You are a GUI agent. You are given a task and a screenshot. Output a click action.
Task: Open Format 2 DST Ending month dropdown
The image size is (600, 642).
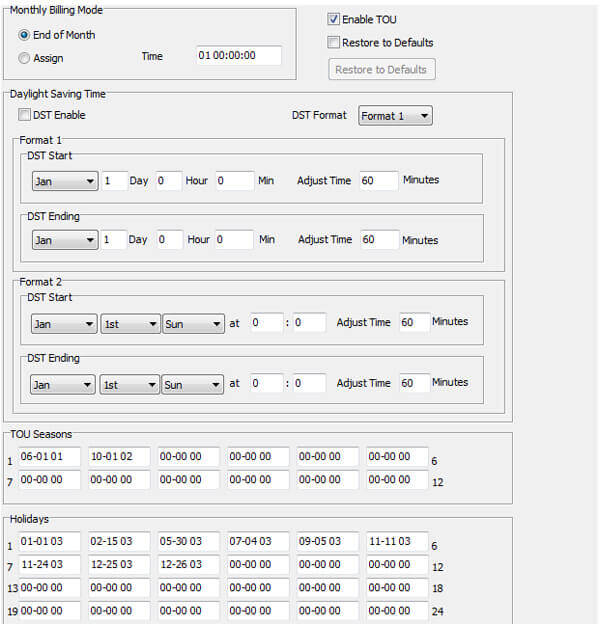64,384
